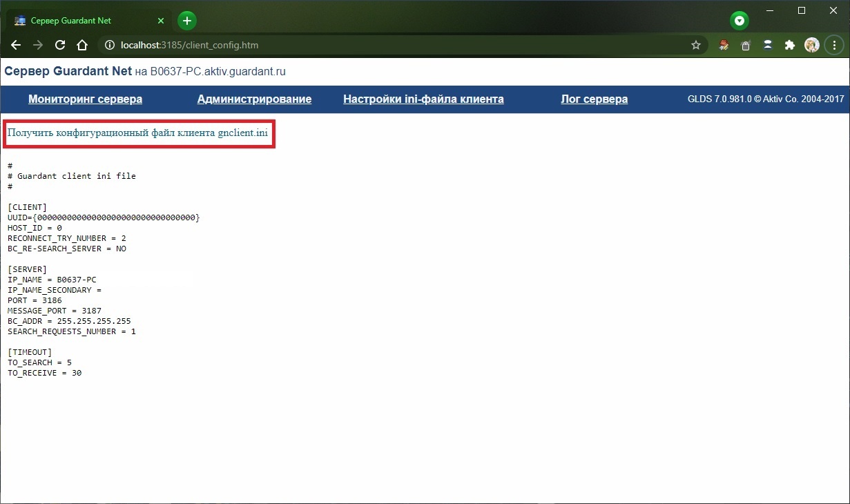Download the gnclient.ini configuration file link
Image resolution: width=850 pixels, height=504 pixels.
click(137, 132)
